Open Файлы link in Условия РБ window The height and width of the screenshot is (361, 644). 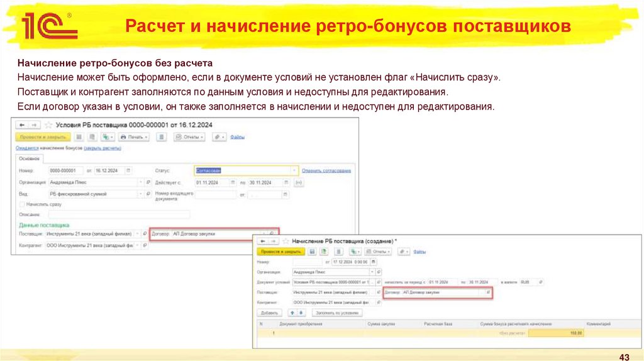point(237,137)
